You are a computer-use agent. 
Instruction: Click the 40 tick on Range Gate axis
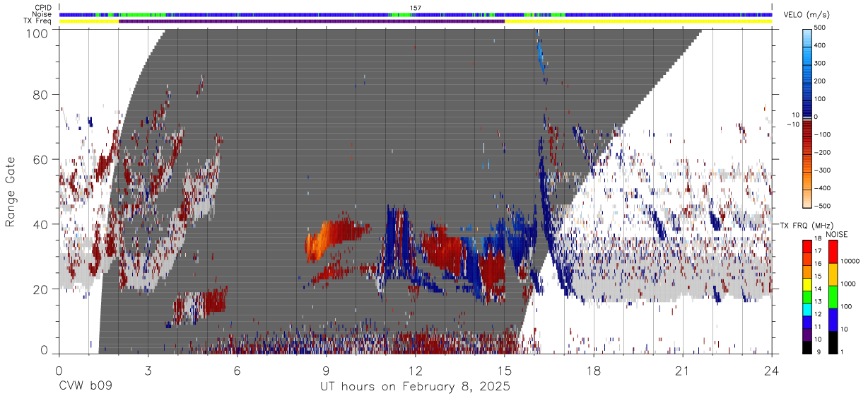click(x=40, y=224)
